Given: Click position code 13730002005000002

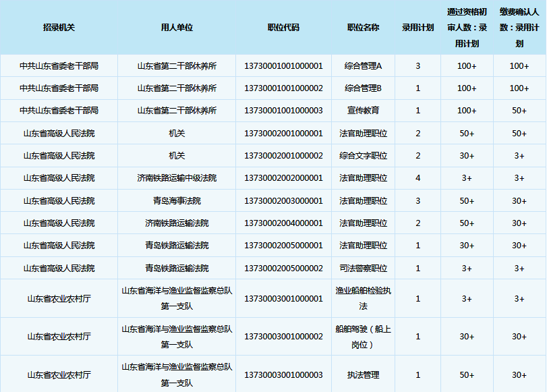Looking at the screenshot, I should tap(283, 269).
